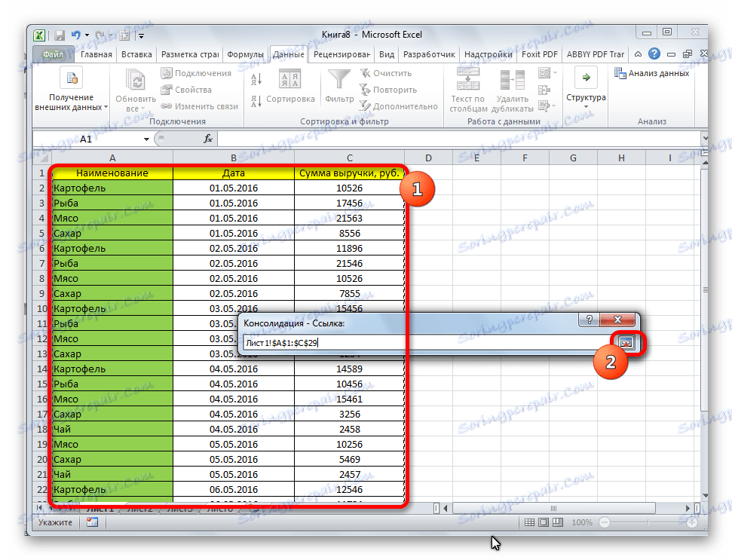Image resolution: width=732 pixels, height=560 pixels.
Task: Click the Undo arrow icon
Action: (75, 35)
